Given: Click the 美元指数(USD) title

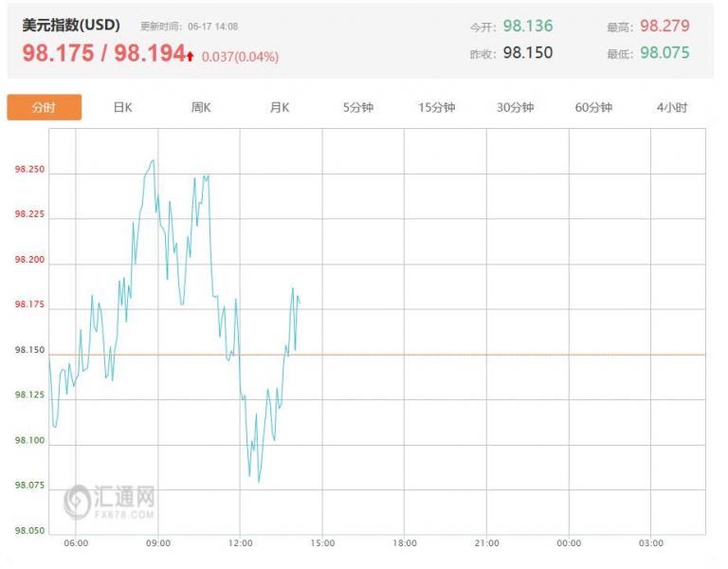Looking at the screenshot, I should (x=71, y=25).
